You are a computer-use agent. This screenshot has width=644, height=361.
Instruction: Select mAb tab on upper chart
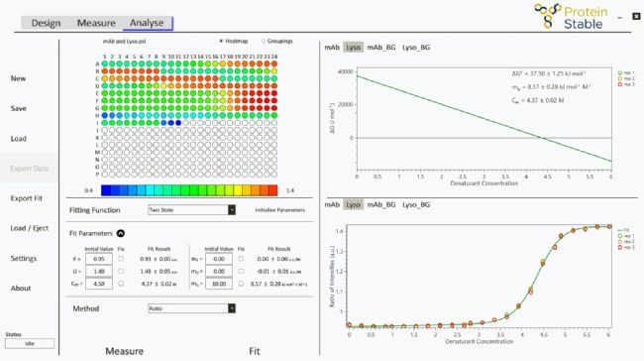(332, 48)
